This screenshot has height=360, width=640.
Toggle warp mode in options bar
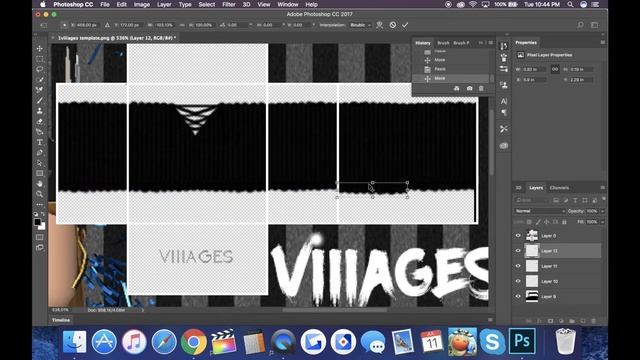[x=380, y=25]
